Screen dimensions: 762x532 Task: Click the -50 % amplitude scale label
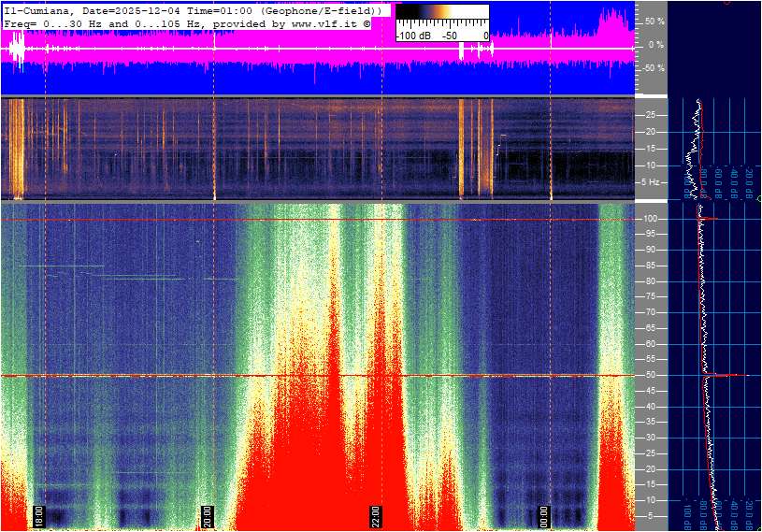click(652, 68)
